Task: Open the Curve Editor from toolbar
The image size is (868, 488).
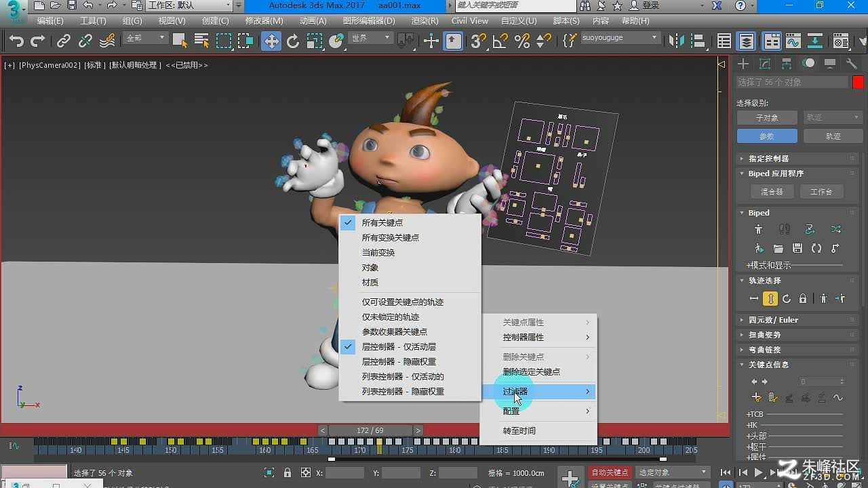Action: tap(793, 41)
